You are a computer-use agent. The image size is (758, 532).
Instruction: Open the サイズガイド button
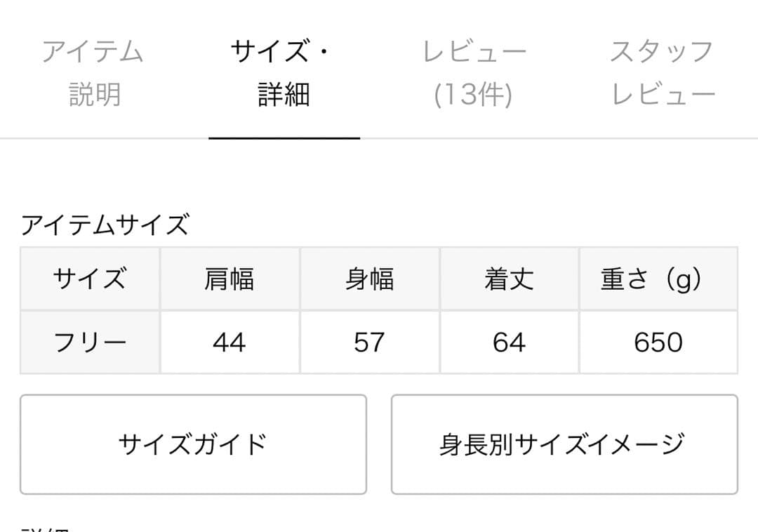pyautogui.click(x=193, y=444)
